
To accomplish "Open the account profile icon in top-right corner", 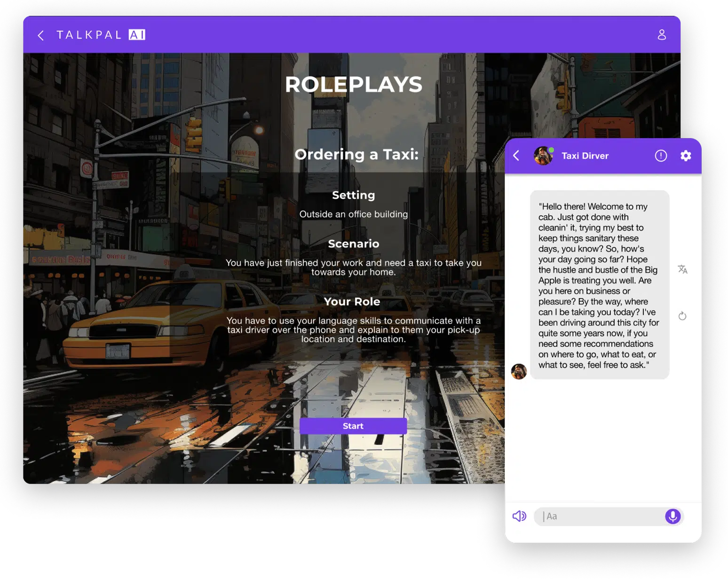I will point(662,34).
